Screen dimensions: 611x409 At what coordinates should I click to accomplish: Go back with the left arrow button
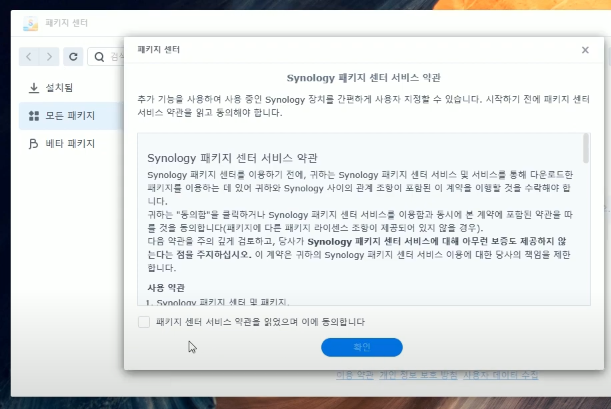pos(29,57)
